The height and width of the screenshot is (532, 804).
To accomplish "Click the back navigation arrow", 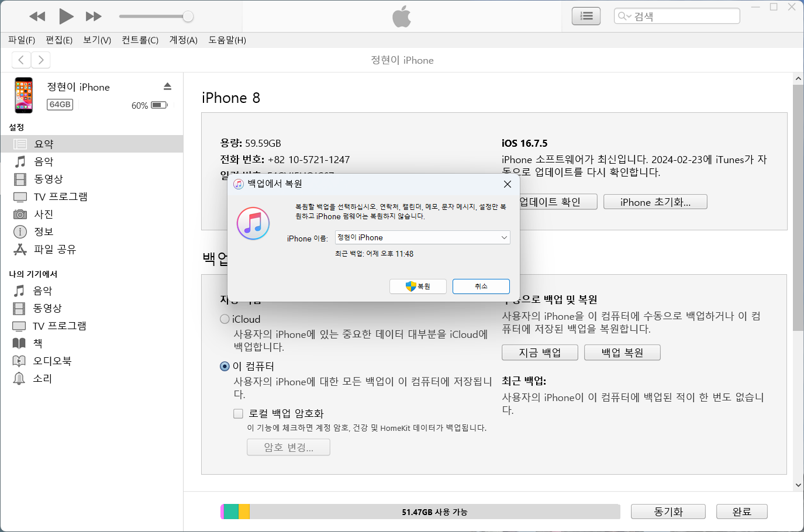I will click(x=22, y=60).
